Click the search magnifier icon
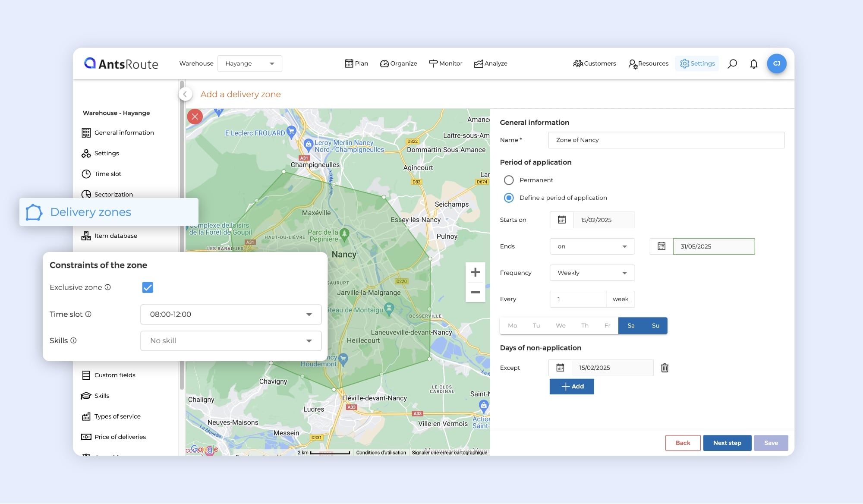The image size is (863, 504). point(732,64)
